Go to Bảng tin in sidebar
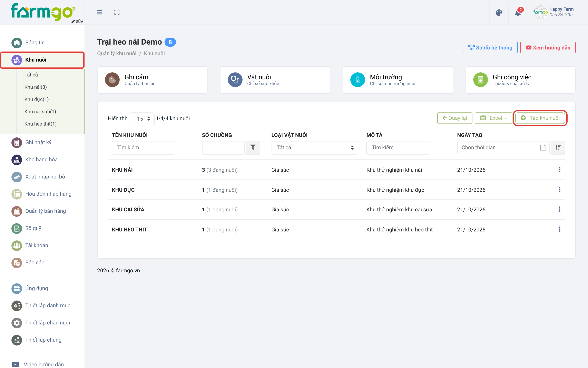The height and width of the screenshot is (368, 588). coord(42,43)
